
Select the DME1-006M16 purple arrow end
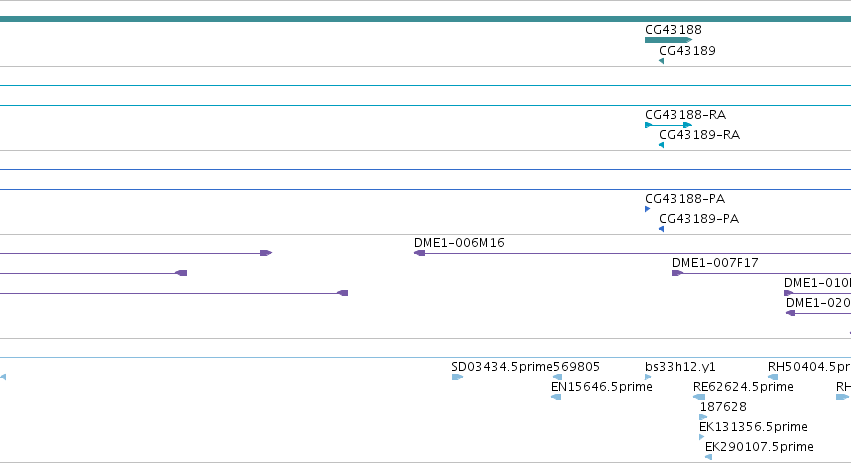click(420, 253)
